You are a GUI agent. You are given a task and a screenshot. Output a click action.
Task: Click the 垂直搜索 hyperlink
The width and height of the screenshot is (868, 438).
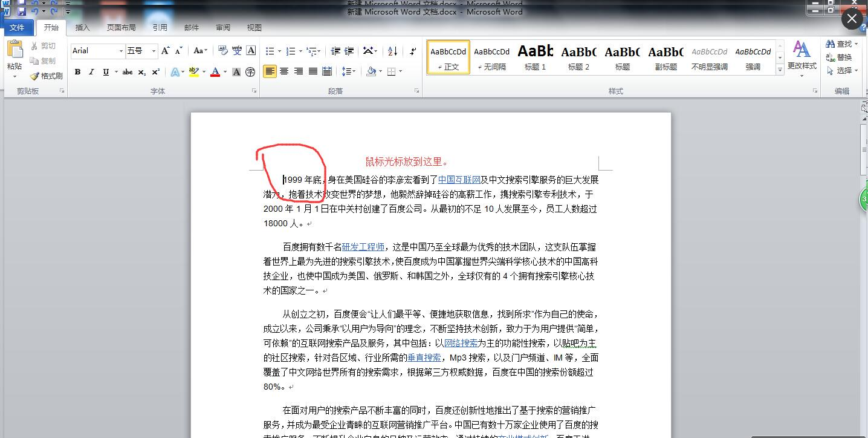[424, 358]
